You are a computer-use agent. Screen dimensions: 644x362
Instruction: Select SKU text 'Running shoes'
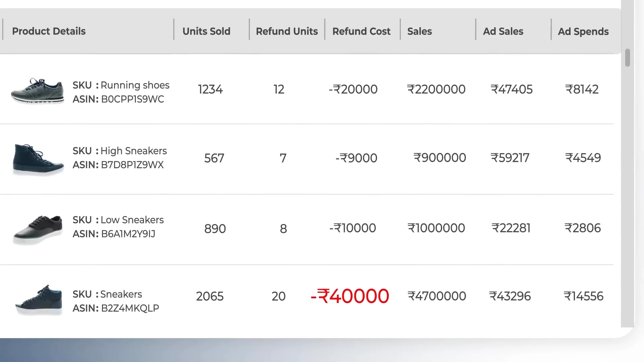coord(135,85)
